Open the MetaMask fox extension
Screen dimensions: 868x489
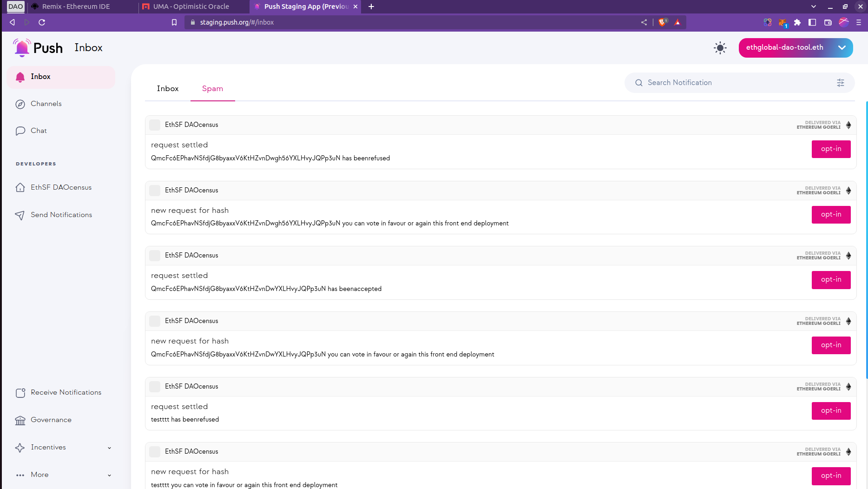pos(783,23)
